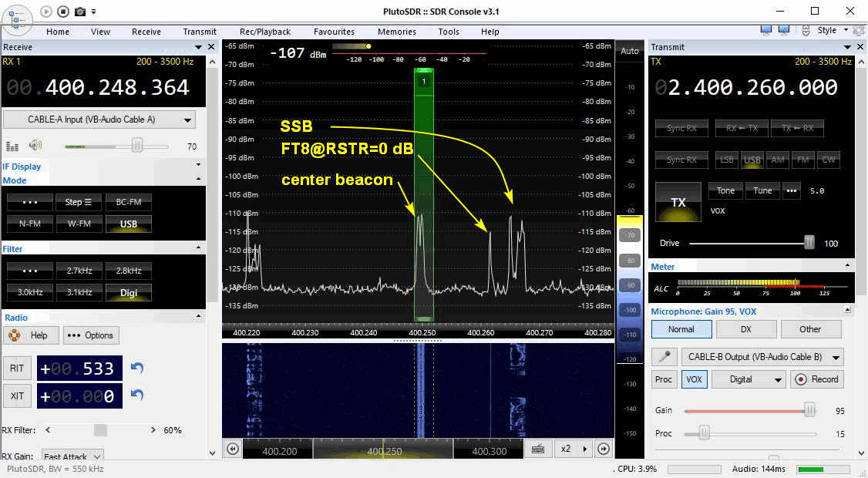Image resolution: width=868 pixels, height=478 pixels.
Task: Open the Favourites ribbon tab
Action: (334, 32)
